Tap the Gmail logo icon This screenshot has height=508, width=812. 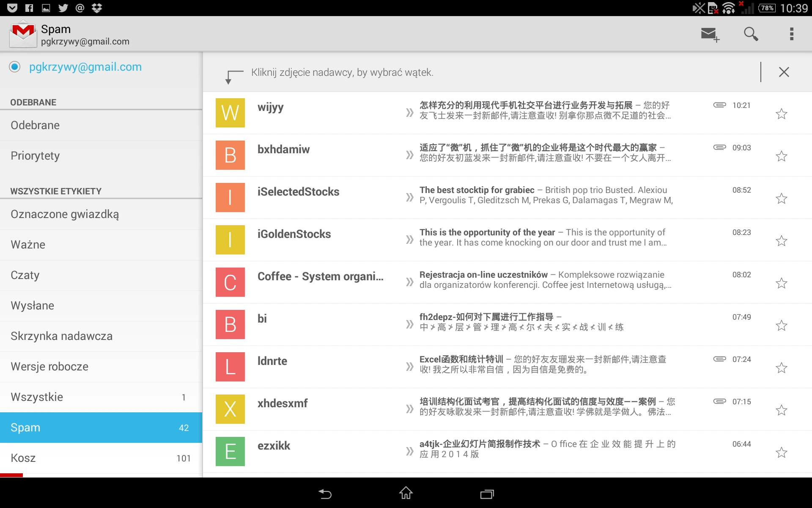23,34
